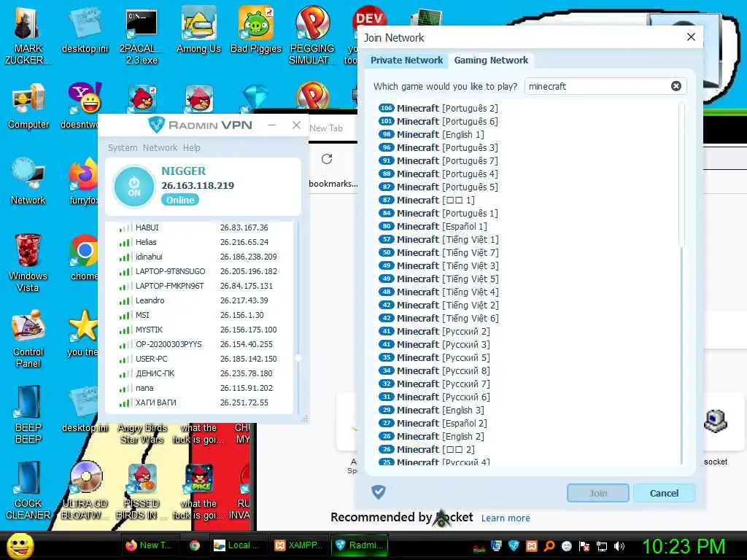Viewport: 747px width, 560px height.
Task: Switch to the Radmi... taskbar item
Action: pos(360,545)
